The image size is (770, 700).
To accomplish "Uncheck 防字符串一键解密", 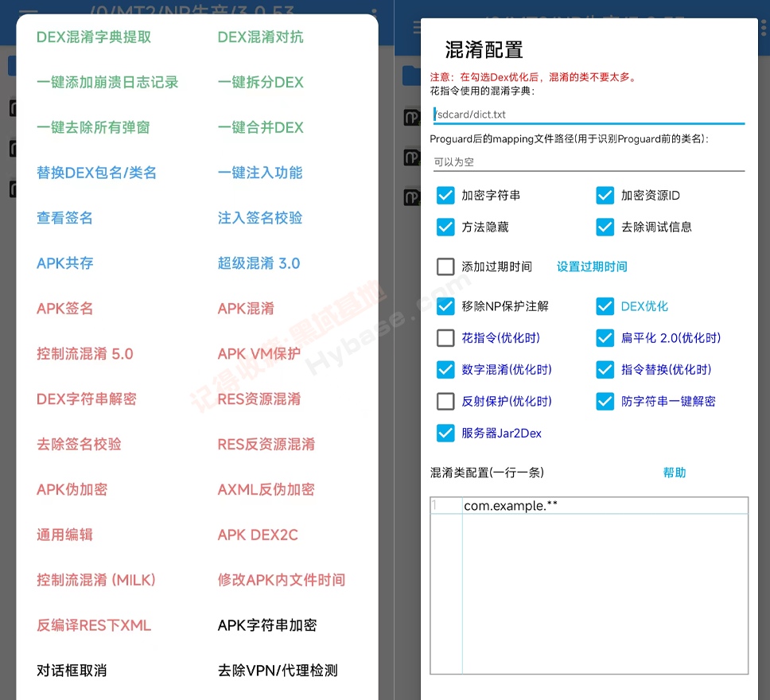I will click(605, 402).
